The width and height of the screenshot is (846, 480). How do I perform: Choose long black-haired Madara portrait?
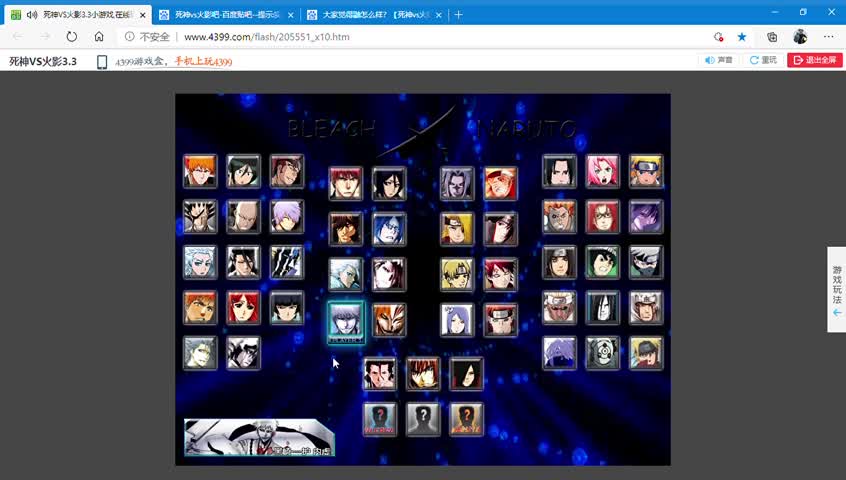[x=466, y=373]
